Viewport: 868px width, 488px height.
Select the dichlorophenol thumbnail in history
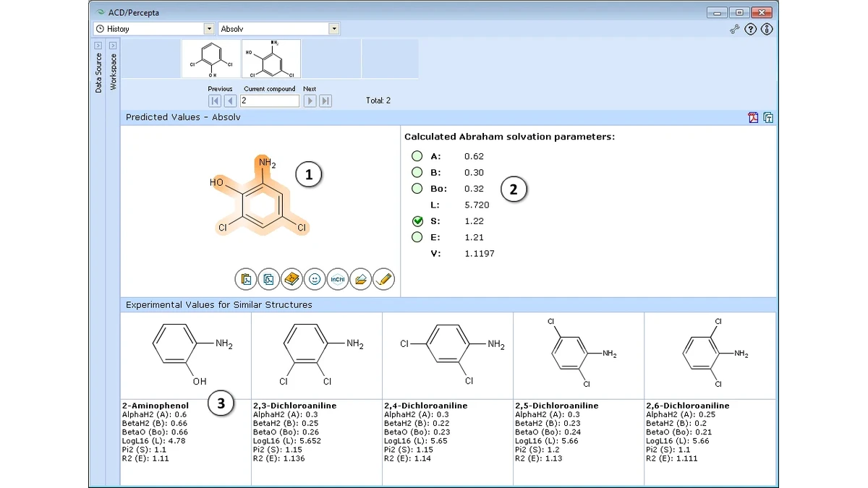pyautogui.click(x=211, y=59)
